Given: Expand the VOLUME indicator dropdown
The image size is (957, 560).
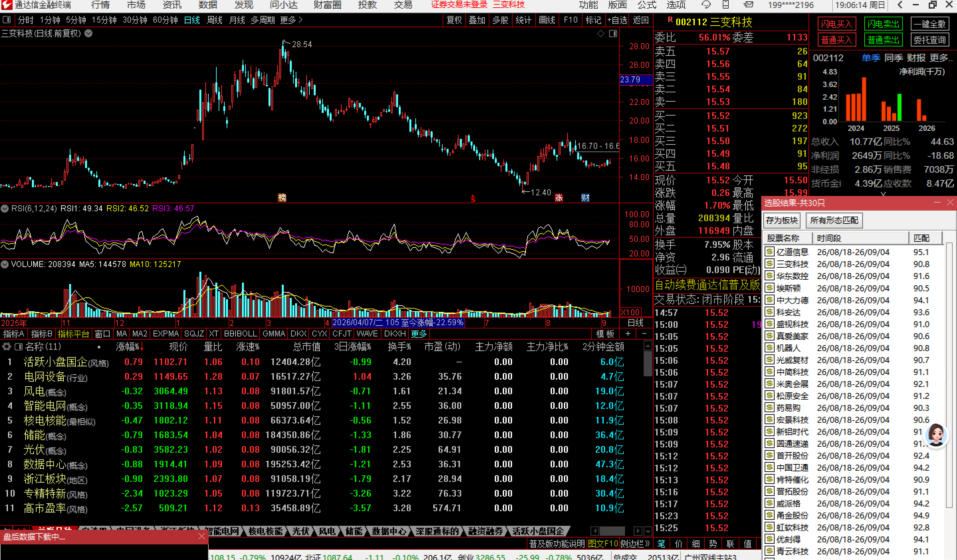Looking at the screenshot, I should pyautogui.click(x=5, y=264).
